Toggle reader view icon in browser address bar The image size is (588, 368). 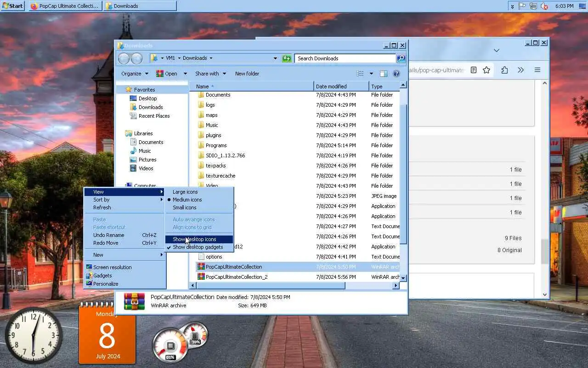474,70
